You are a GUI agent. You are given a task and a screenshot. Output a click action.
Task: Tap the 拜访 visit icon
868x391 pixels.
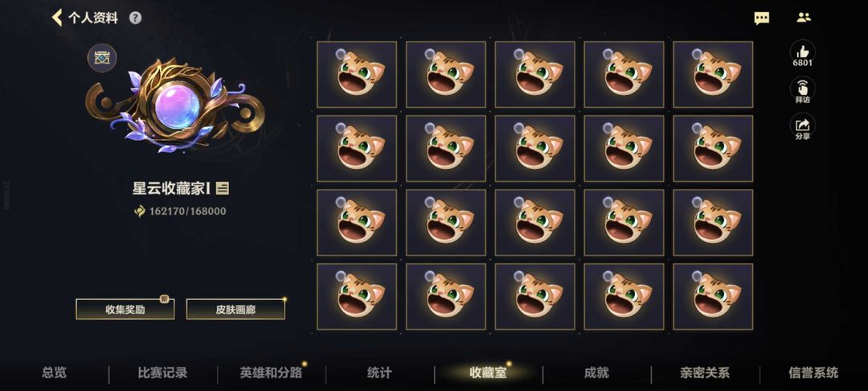click(x=802, y=91)
